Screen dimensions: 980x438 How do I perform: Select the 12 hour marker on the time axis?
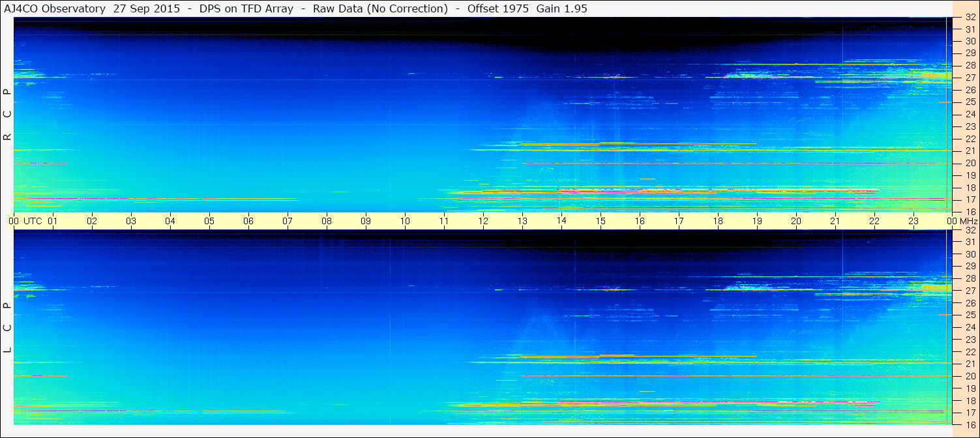[483, 221]
